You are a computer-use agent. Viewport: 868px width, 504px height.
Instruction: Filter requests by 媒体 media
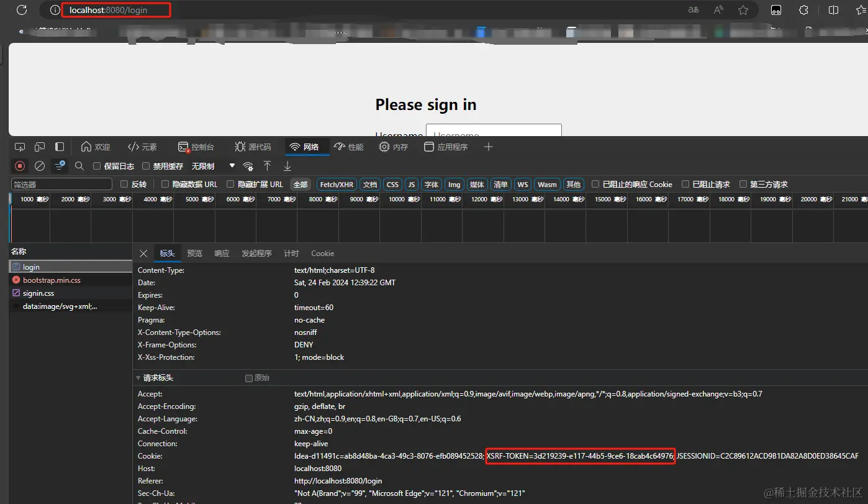[477, 185]
